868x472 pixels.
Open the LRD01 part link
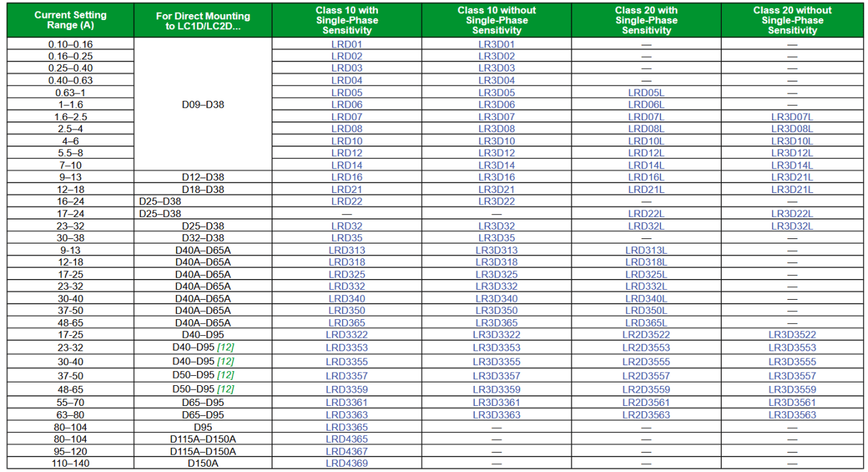point(347,45)
